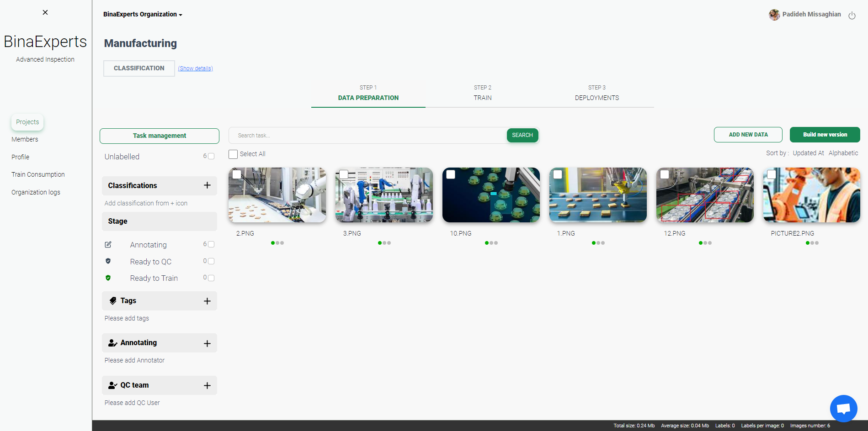Click the status dots under 12.PNG
The width and height of the screenshot is (868, 431).
[x=705, y=243]
